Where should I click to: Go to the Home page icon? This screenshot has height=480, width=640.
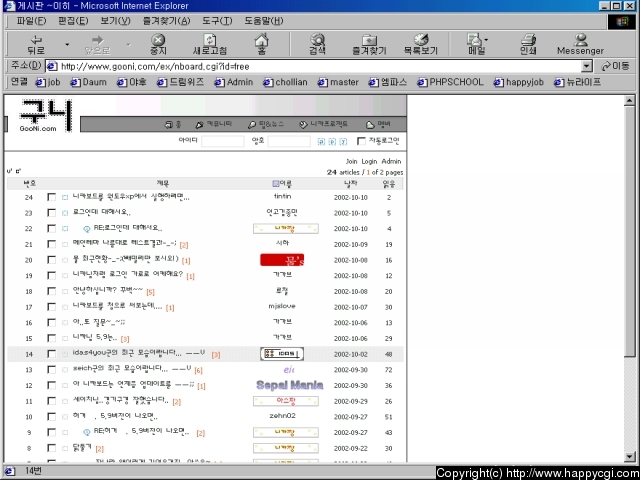click(x=261, y=44)
